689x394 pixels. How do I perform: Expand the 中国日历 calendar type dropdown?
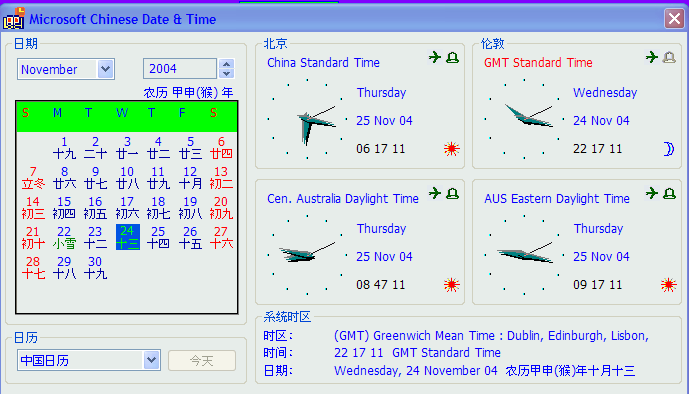pyautogui.click(x=151, y=360)
